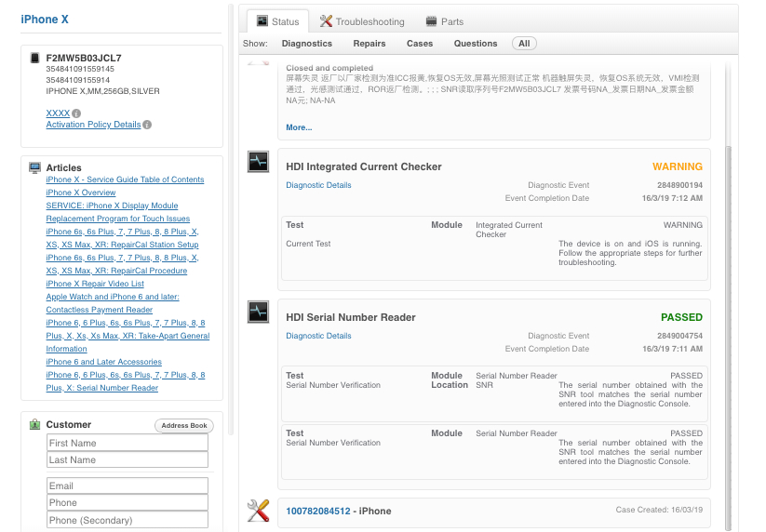Click the Status tab monitor icon
This screenshot has width=766, height=532.
pyautogui.click(x=262, y=21)
